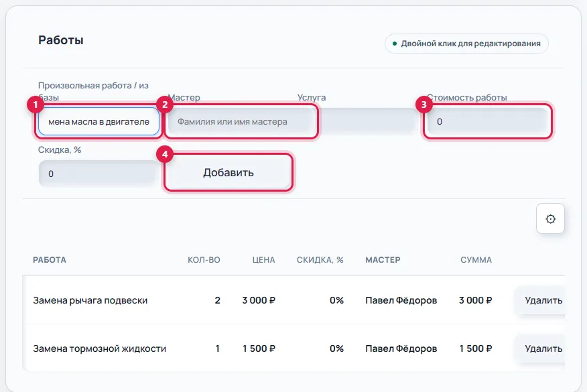Select Замена тормозной жидкости work name
587x392 pixels.
coord(100,348)
